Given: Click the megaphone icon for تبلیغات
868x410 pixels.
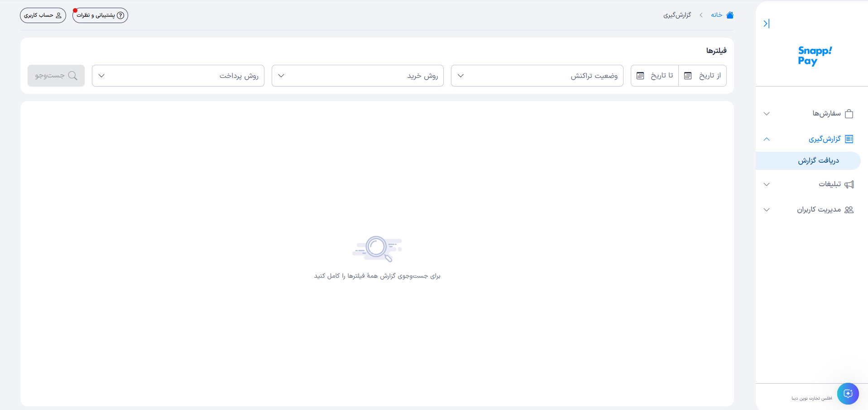Looking at the screenshot, I should [x=849, y=184].
